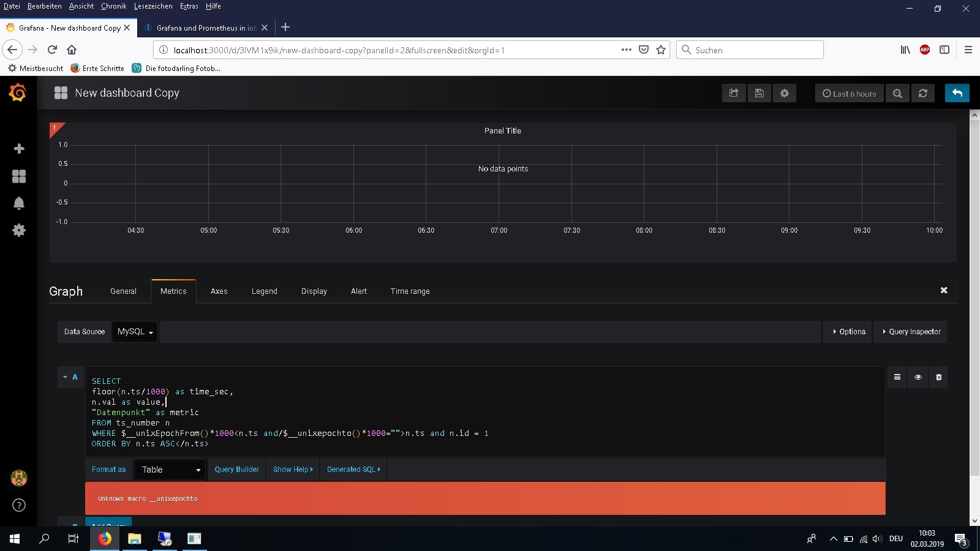Click the share dashboard icon
Viewport: 980px width, 551px height.
point(734,93)
